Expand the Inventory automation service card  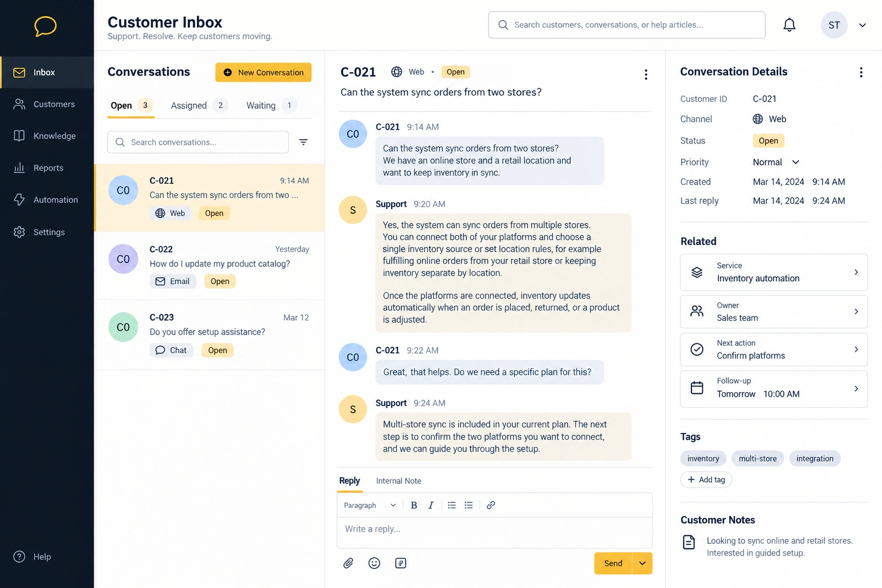[x=773, y=272]
